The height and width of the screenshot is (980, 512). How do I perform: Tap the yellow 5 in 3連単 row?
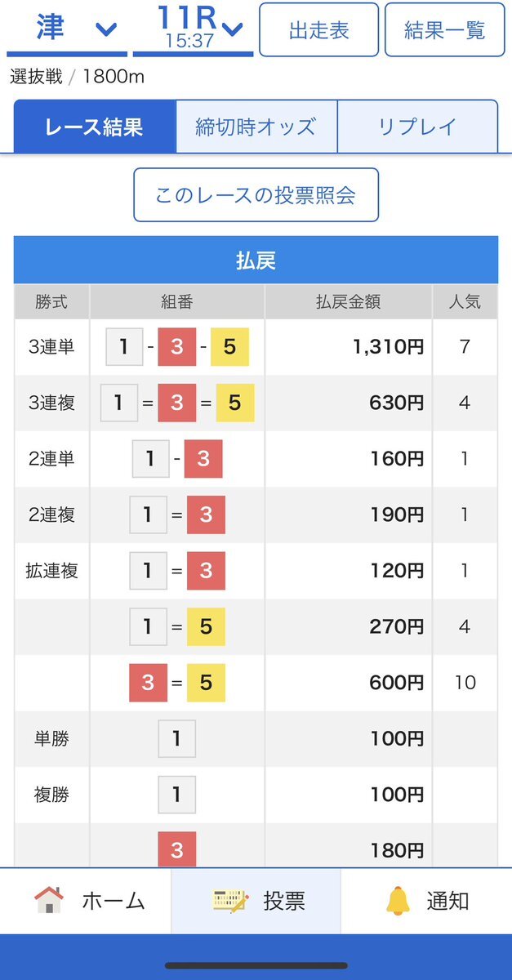(229, 347)
